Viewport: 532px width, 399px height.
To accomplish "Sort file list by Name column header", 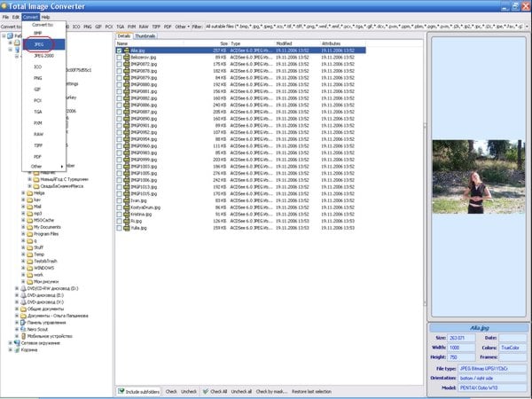I will (x=150, y=43).
